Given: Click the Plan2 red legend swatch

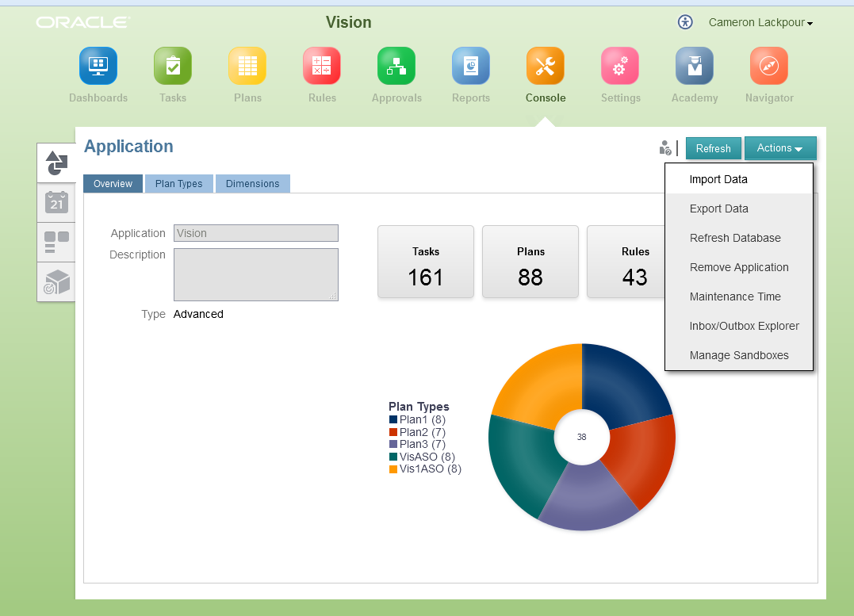Looking at the screenshot, I should (x=393, y=432).
